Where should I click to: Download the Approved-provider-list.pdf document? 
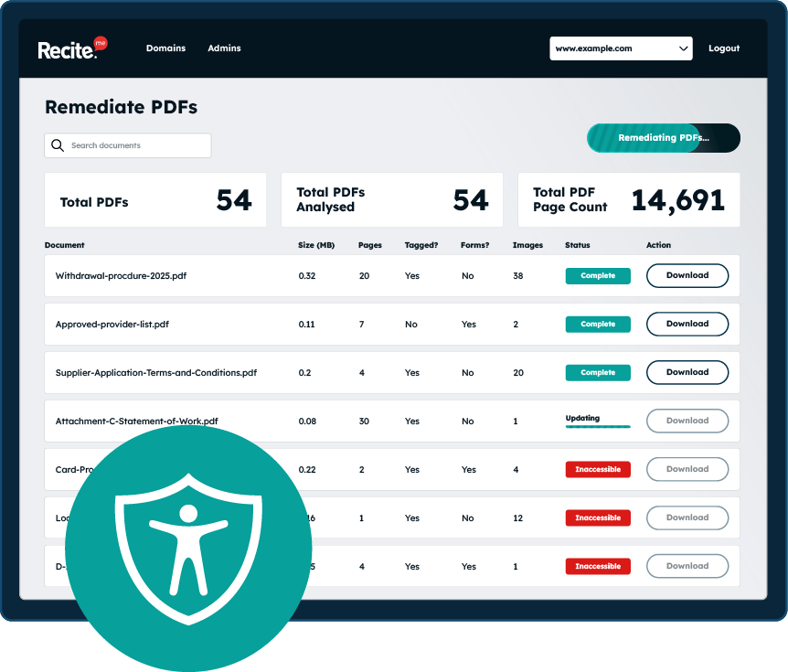(687, 324)
